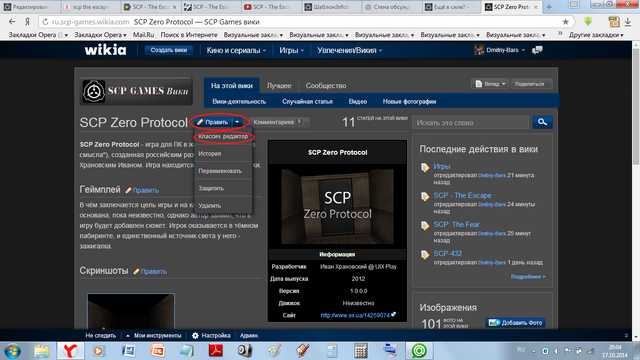This screenshot has height=360, width=640.
Task: Click the Добавить Фото button
Action: tap(516, 322)
